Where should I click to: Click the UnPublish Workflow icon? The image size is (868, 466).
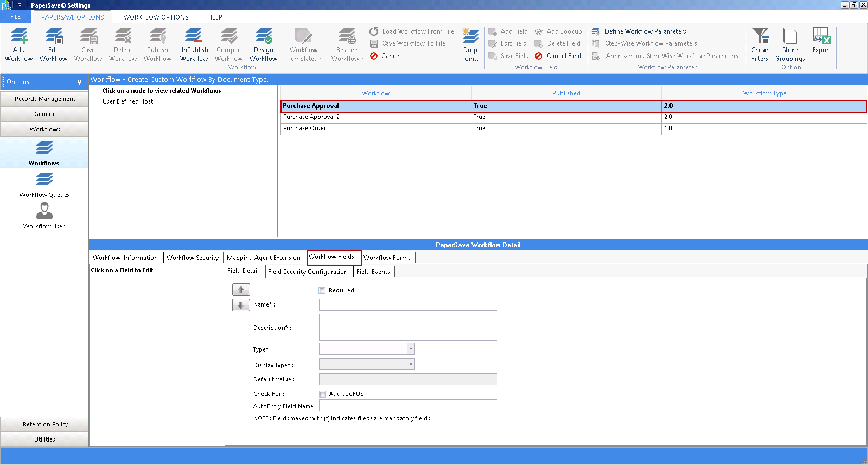tap(194, 44)
